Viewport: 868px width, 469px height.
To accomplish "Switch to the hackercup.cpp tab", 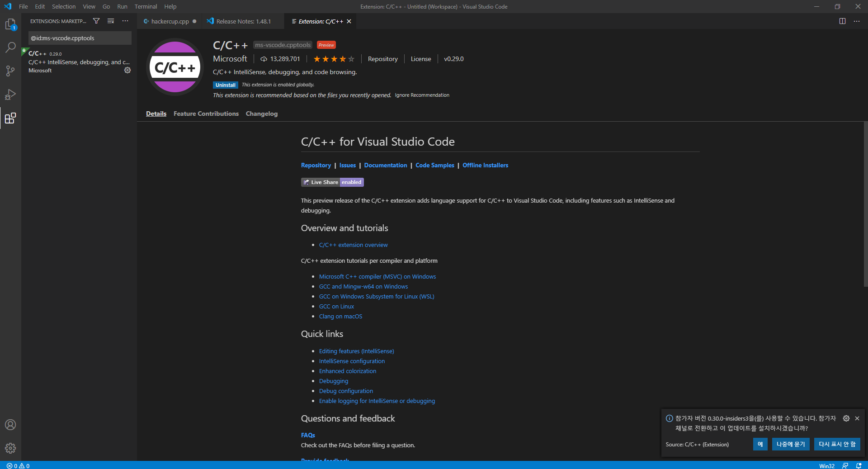I will (170, 21).
